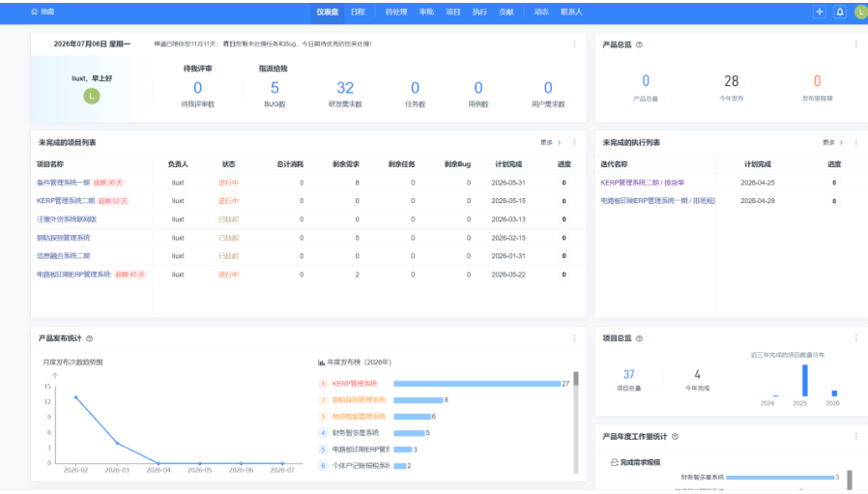Image resolution: width=868 pixels, height=494 pixels.
Task: Click help icon next to 产品年度工作量统计
Action: point(675,436)
